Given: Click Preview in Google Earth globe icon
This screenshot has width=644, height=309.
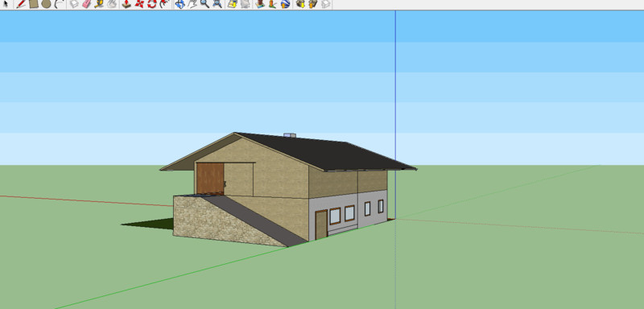Looking at the screenshot, I should click(x=285, y=4).
